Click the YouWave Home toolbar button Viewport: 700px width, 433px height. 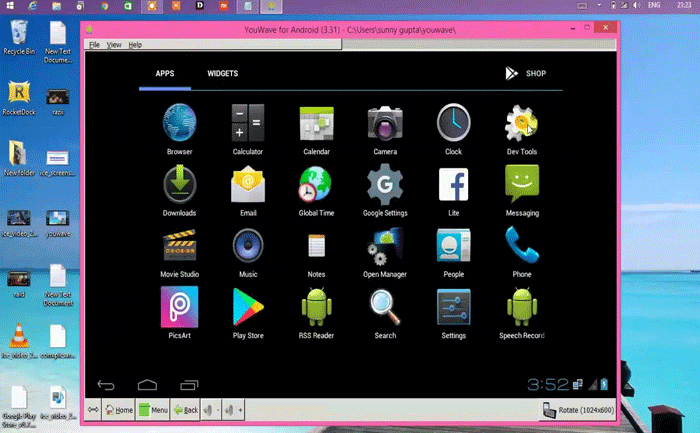[119, 410]
